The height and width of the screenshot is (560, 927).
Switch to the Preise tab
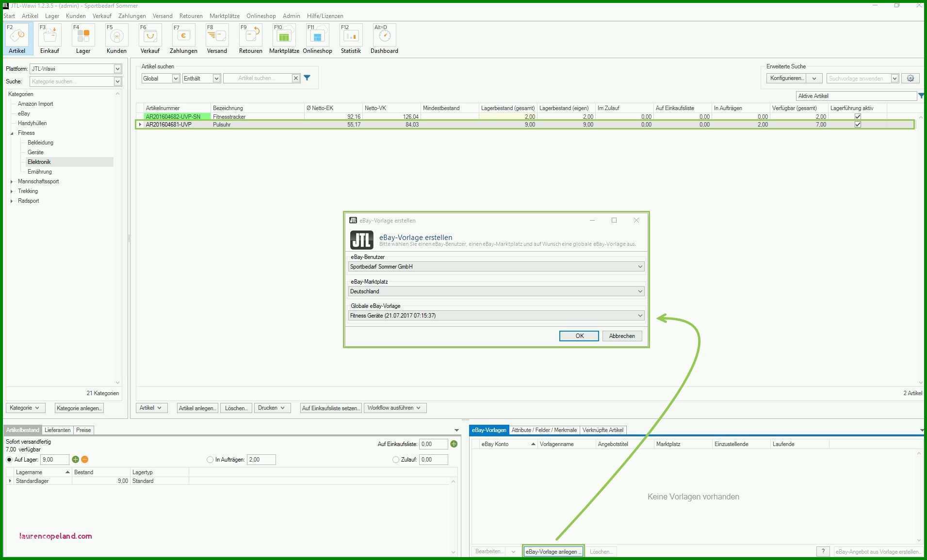[x=83, y=430]
